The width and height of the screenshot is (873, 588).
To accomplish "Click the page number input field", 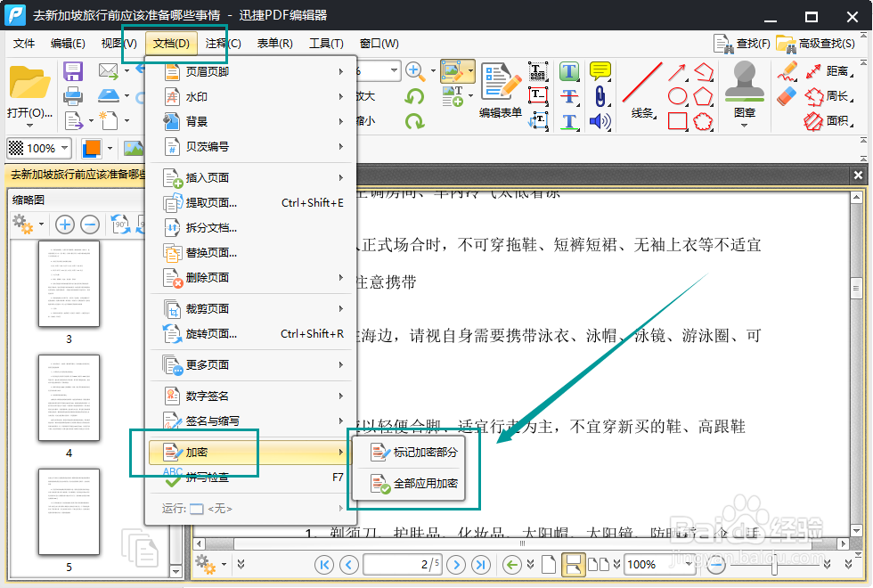I will pyautogui.click(x=403, y=565).
